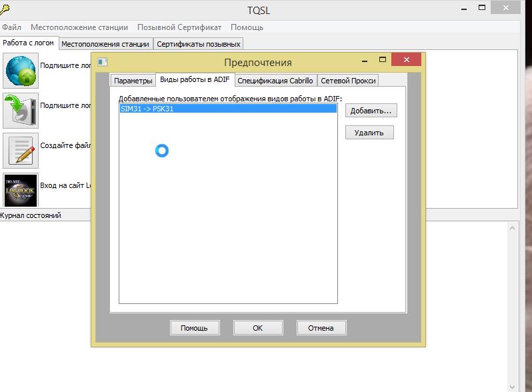The image size is (532, 392).
Task: Open the Местоположение станции menu
Action: click(x=79, y=27)
